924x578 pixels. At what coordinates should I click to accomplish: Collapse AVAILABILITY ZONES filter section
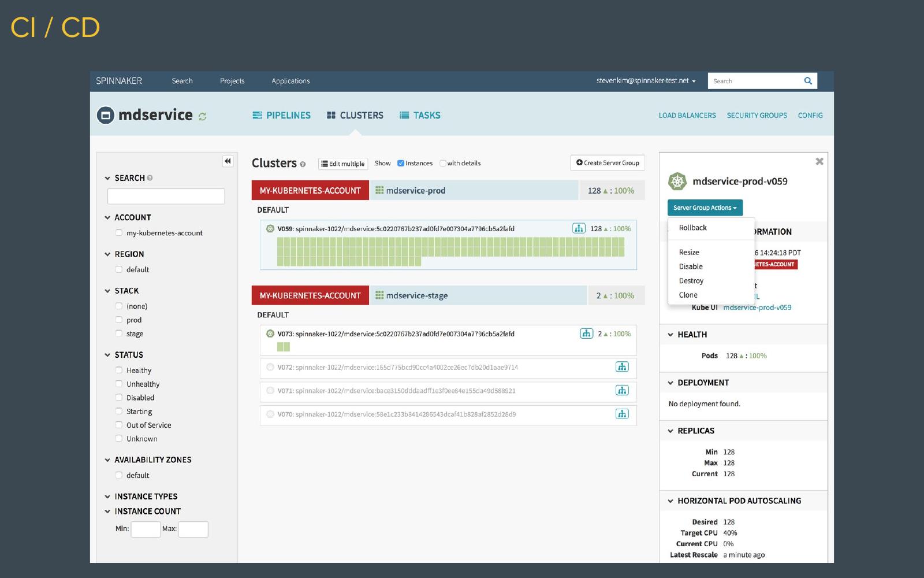point(107,460)
